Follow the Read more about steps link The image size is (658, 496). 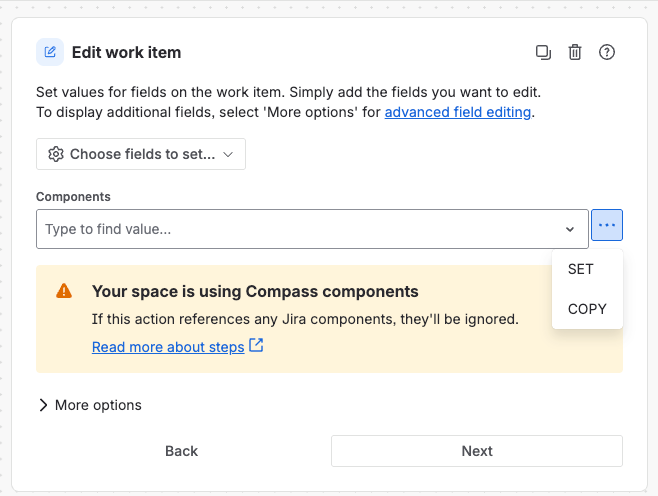point(168,347)
